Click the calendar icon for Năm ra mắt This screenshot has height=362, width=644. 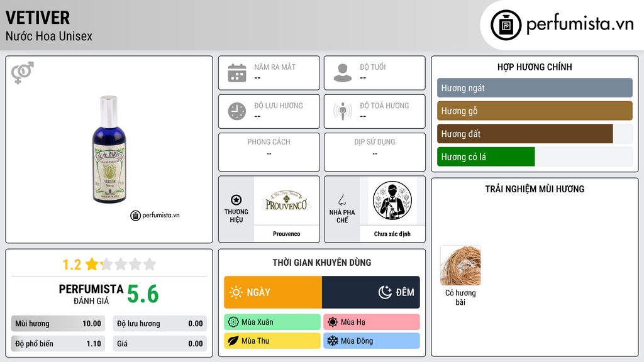pyautogui.click(x=237, y=73)
